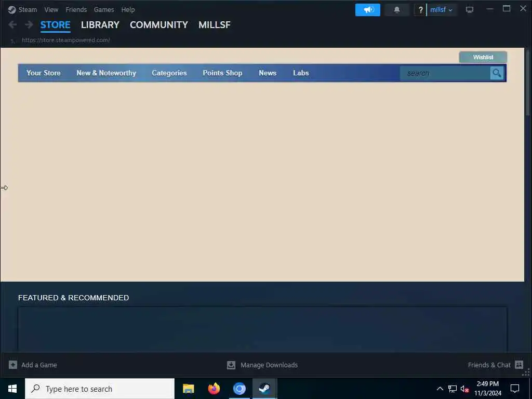
Task: Click the back navigation arrow
Action: (12, 24)
